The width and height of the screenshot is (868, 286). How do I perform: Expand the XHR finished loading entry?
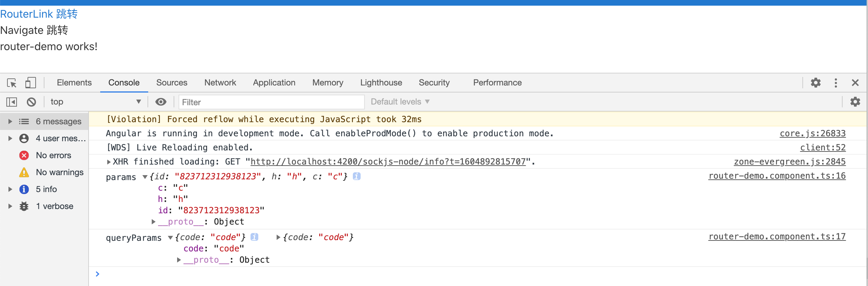click(109, 162)
